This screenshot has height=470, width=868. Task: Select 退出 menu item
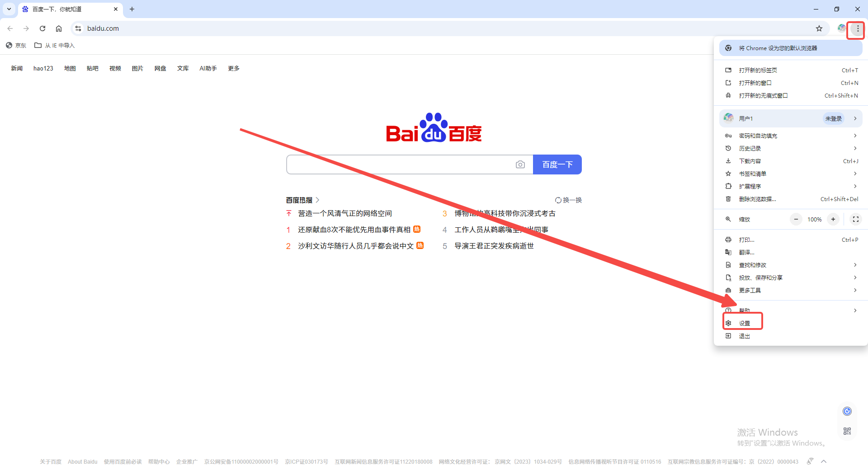point(791,336)
